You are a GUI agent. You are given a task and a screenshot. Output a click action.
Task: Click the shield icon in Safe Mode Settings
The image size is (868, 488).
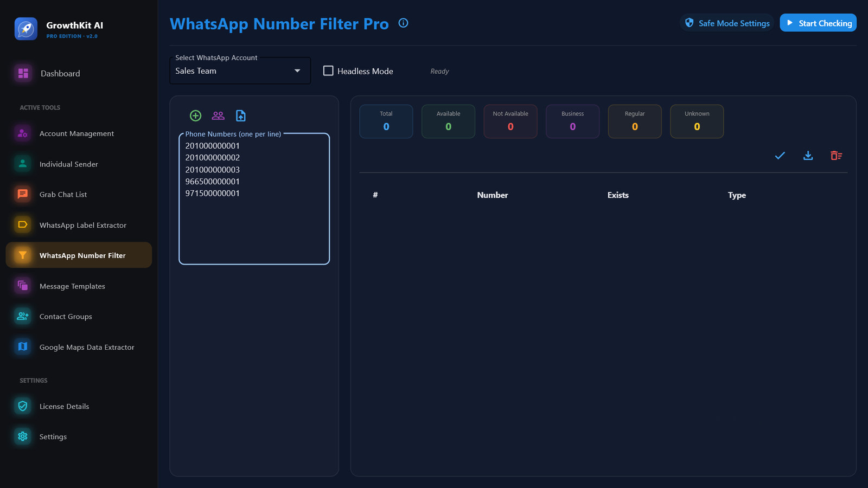pos(690,23)
